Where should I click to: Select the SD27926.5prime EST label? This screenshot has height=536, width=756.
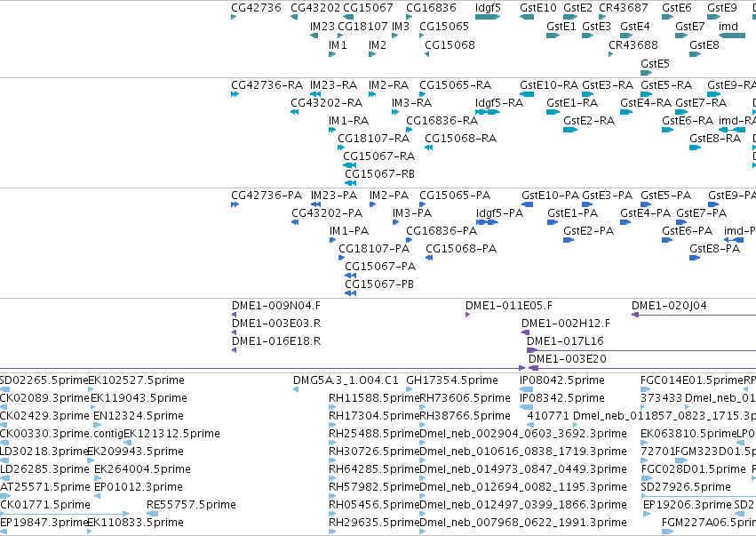point(686,487)
